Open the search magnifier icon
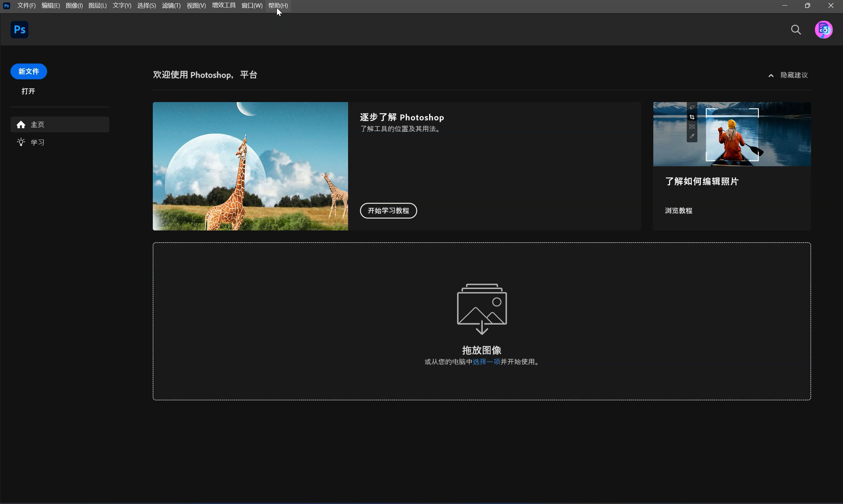Screen dimensions: 843x504 click(796, 30)
